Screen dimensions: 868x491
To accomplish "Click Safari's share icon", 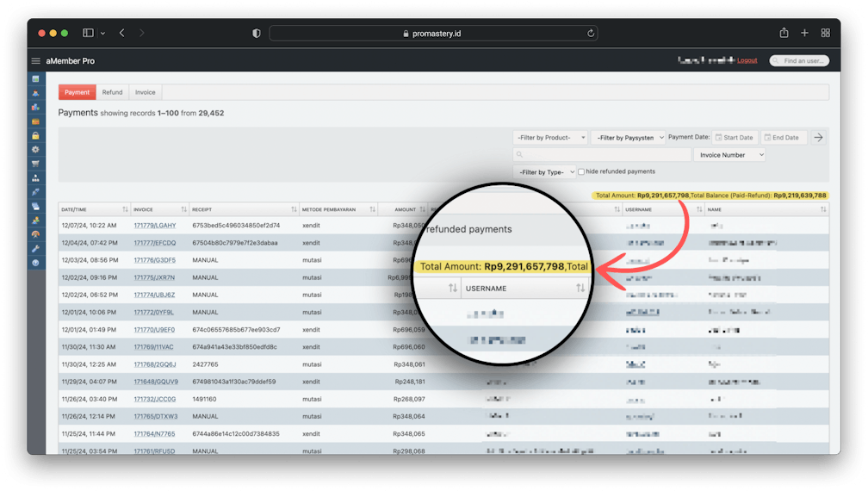I will tap(784, 33).
